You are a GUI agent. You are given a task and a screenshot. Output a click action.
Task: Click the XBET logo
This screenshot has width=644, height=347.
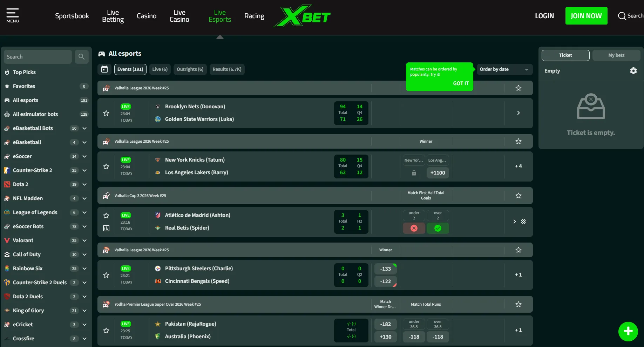point(302,16)
